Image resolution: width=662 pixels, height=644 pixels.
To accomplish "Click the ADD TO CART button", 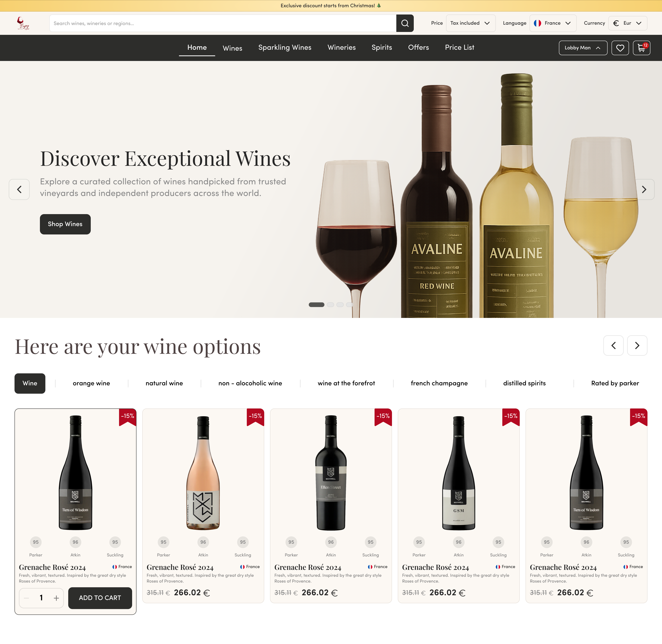I will [x=100, y=598].
